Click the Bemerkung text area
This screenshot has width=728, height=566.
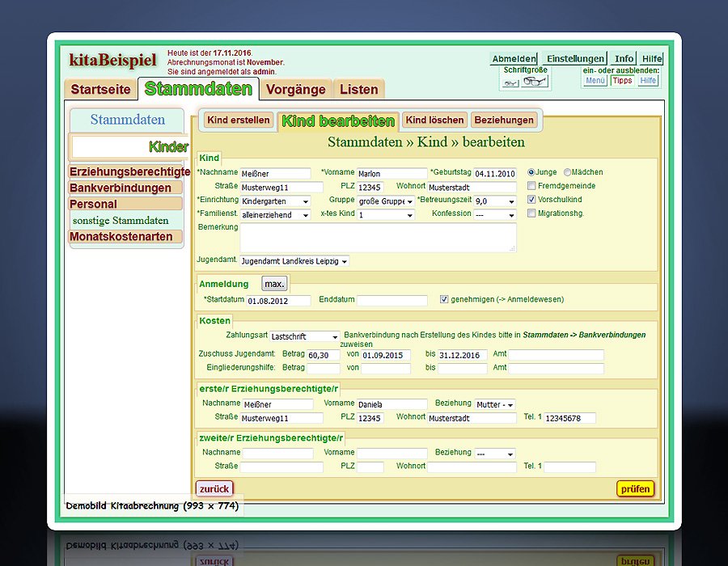[x=378, y=238]
